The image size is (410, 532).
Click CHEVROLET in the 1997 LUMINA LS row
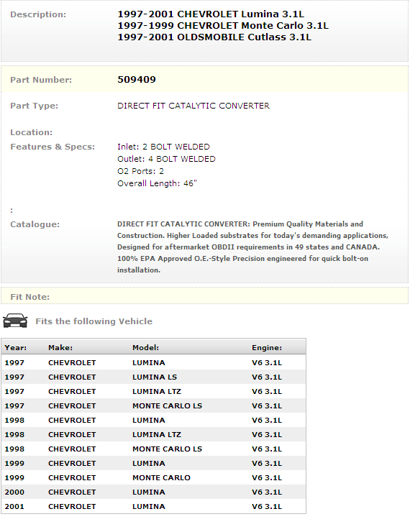[x=72, y=377]
